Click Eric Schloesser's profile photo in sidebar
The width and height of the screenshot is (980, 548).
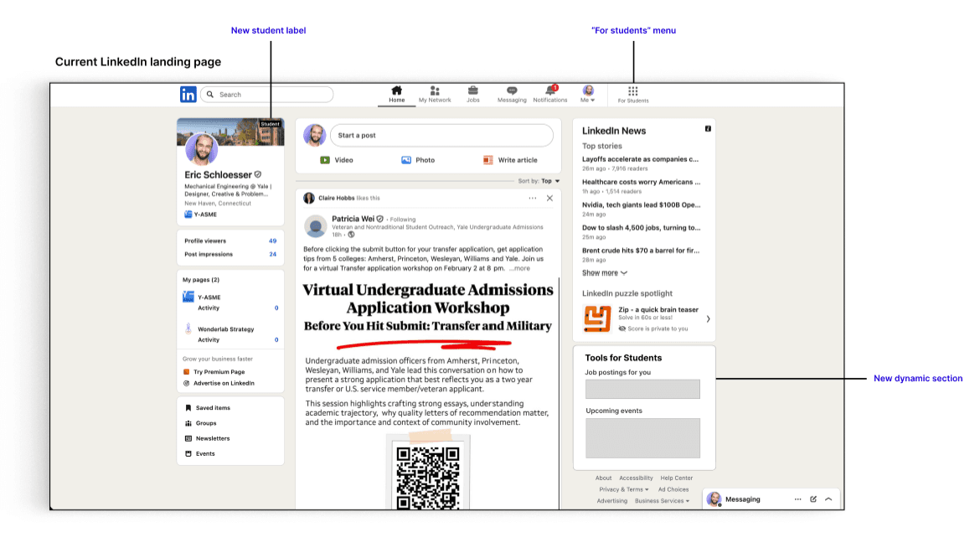[201, 149]
